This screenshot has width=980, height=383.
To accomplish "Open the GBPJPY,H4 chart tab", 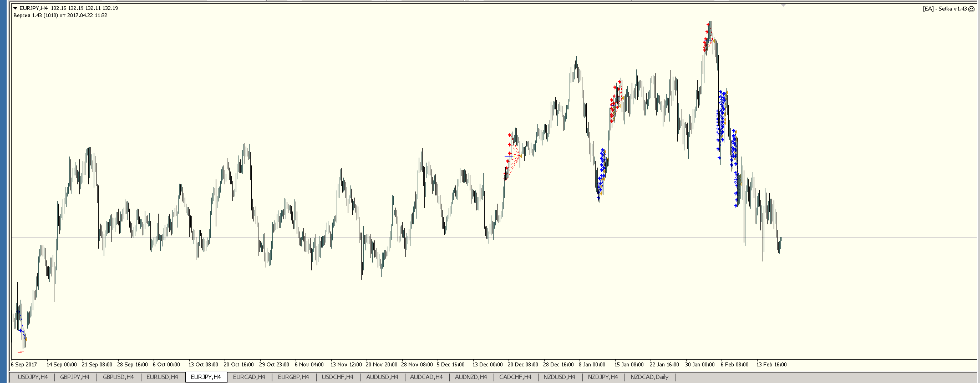I will (x=75, y=377).
